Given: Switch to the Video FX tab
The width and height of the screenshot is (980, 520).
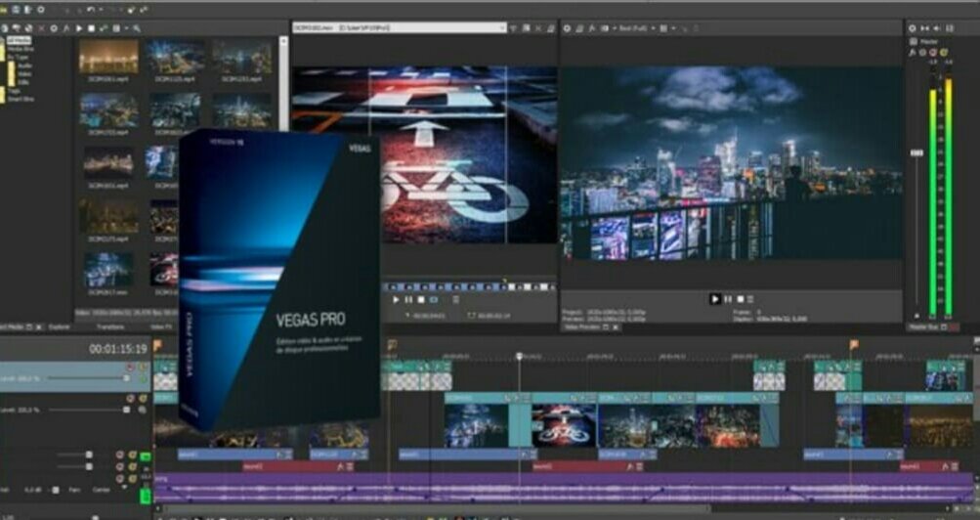Looking at the screenshot, I should click(x=160, y=326).
